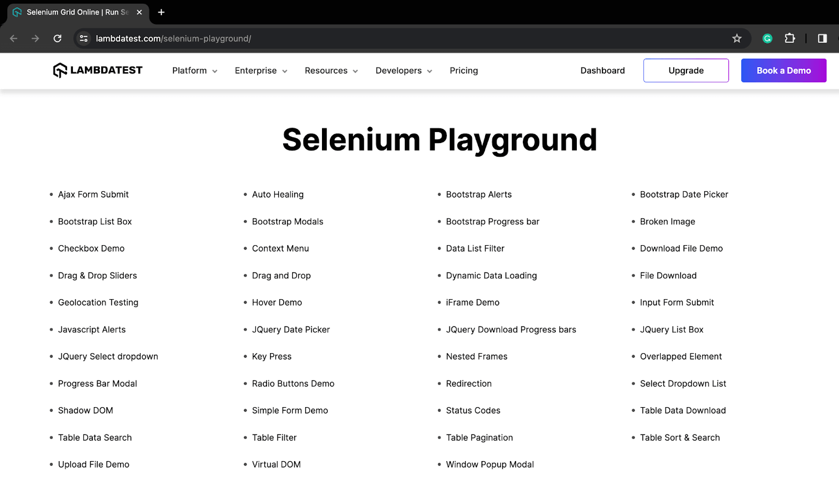Open the Broken Image link
Screen dimensions: 839x504
(x=668, y=222)
